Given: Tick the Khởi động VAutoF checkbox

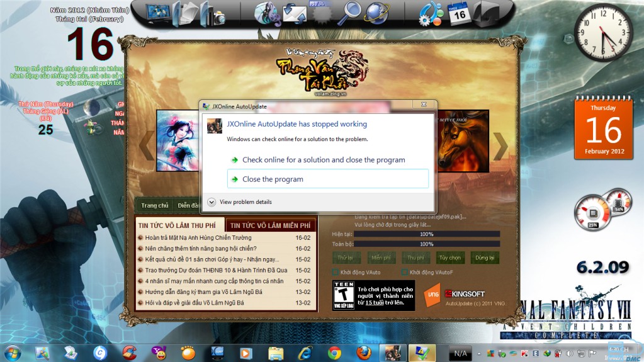Looking at the screenshot, I should click(404, 272).
